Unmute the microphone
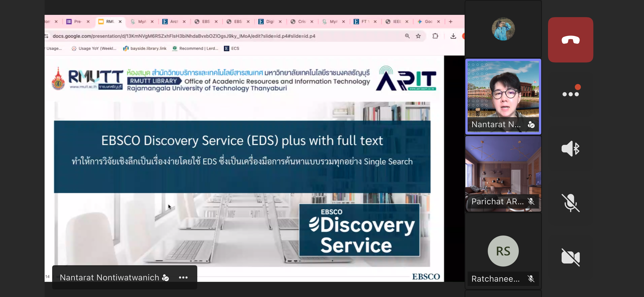 570,203
